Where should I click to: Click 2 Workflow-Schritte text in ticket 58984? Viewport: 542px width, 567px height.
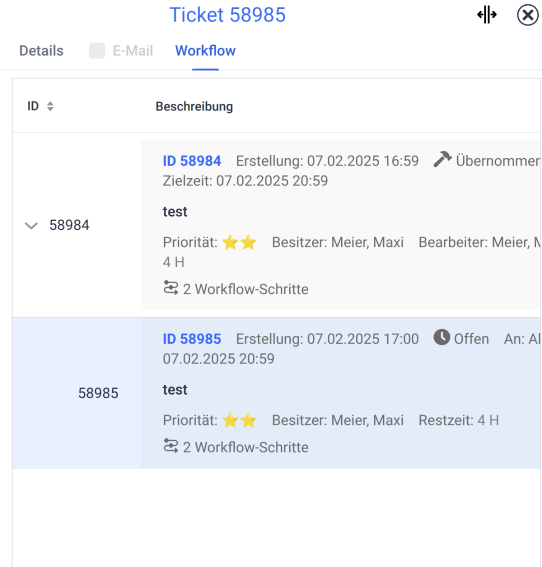click(x=246, y=289)
